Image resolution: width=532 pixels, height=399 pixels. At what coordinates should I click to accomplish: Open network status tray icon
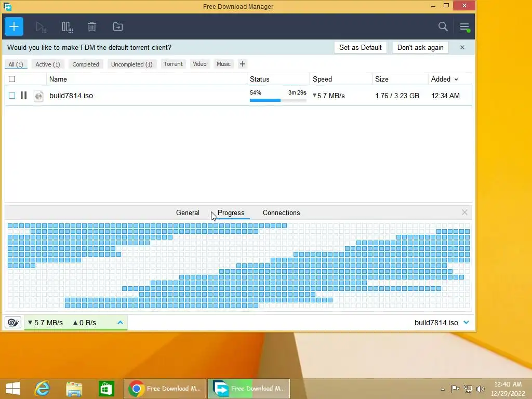(x=468, y=389)
